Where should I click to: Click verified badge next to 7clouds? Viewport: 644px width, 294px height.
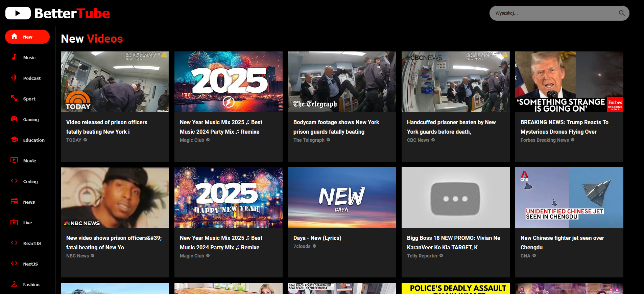[314, 246]
